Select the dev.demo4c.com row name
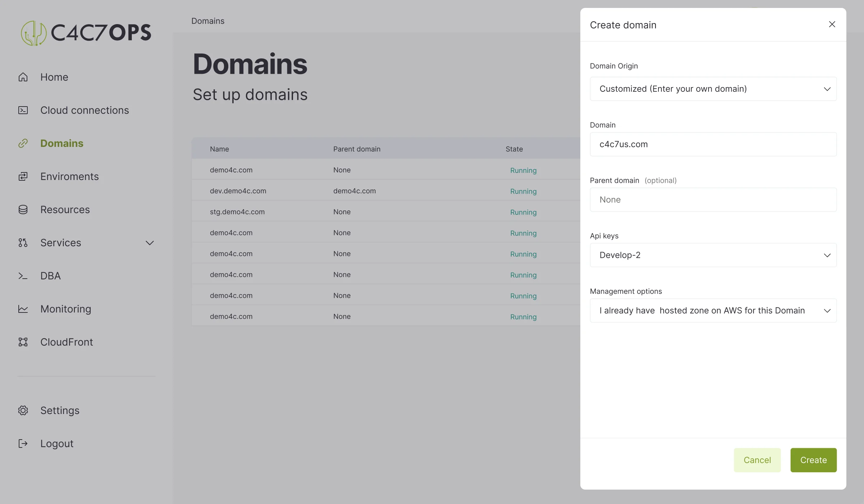This screenshot has width=864, height=504. pyautogui.click(x=238, y=191)
